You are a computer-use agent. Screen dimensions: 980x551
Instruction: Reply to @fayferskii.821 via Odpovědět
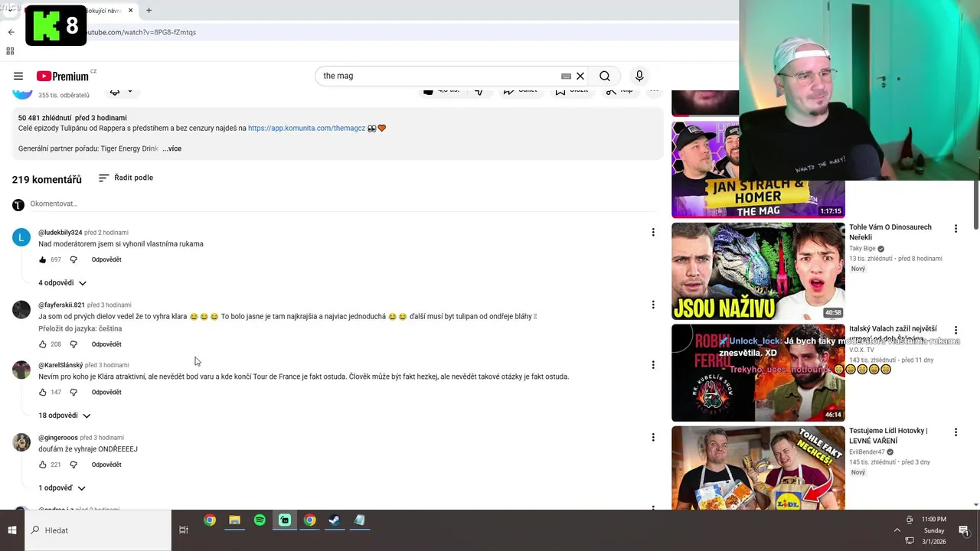tap(106, 344)
